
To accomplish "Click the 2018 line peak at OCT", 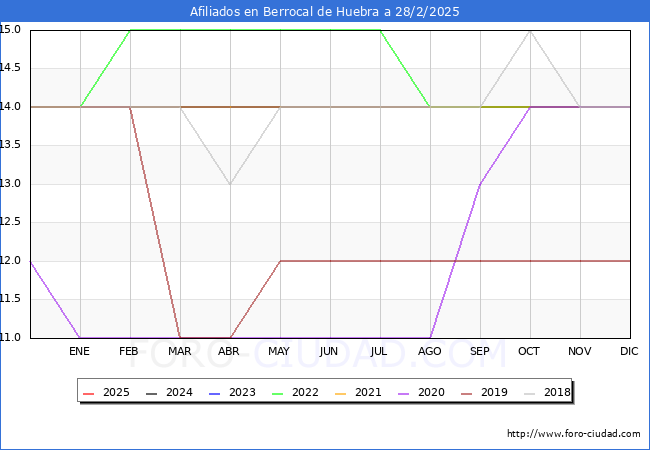I will (530, 31).
